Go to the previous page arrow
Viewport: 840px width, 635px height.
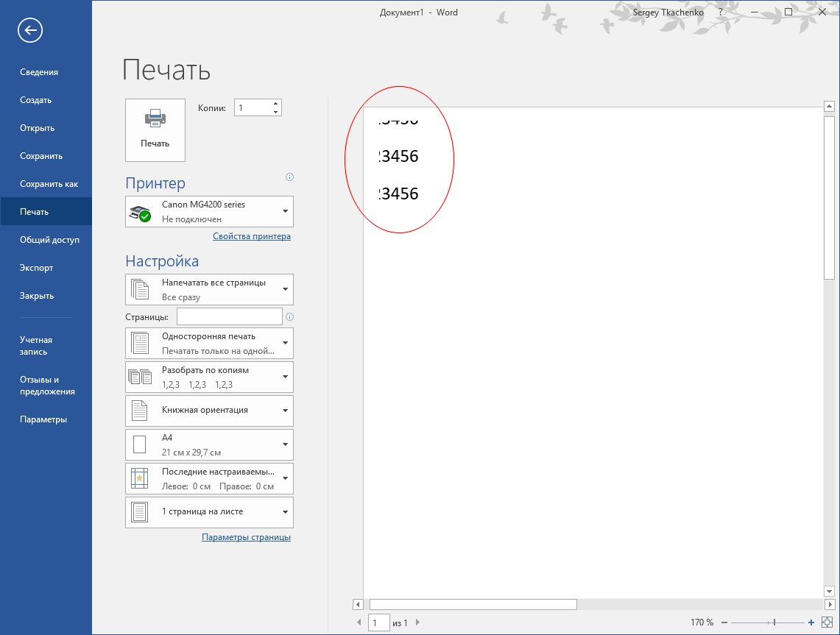click(359, 622)
